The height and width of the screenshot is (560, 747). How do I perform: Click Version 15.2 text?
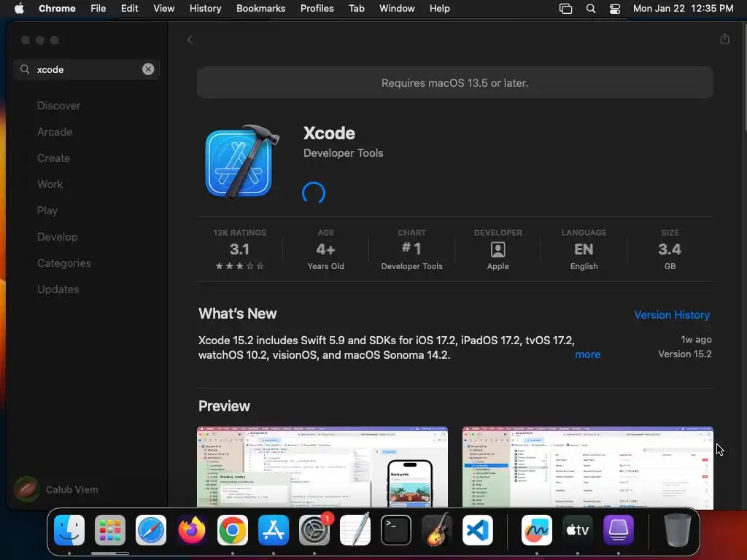(x=684, y=354)
